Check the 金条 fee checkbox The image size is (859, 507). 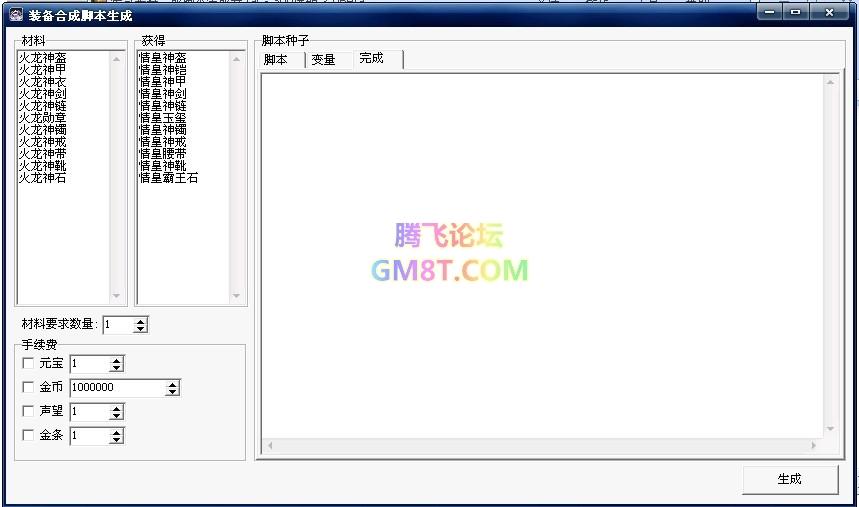pyautogui.click(x=28, y=435)
